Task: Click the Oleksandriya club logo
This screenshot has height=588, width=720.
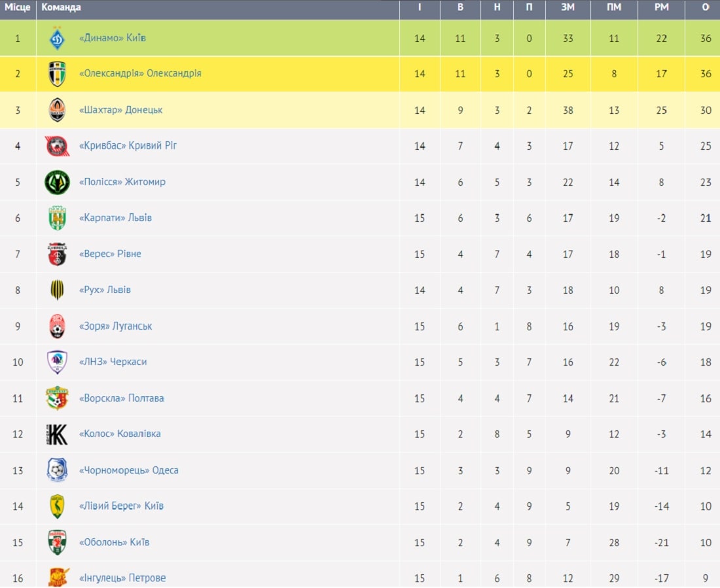Action: (x=57, y=74)
